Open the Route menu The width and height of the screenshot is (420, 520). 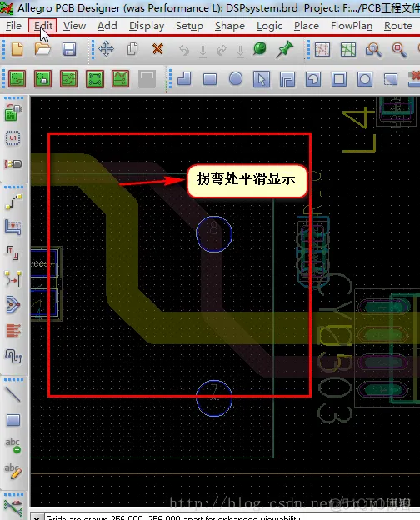point(397,26)
